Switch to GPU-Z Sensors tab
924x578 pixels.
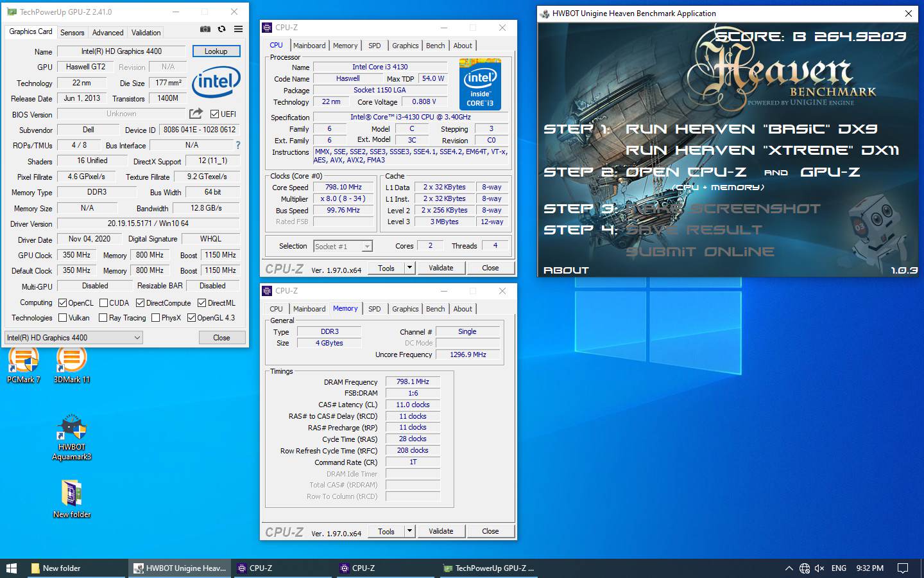click(x=72, y=32)
